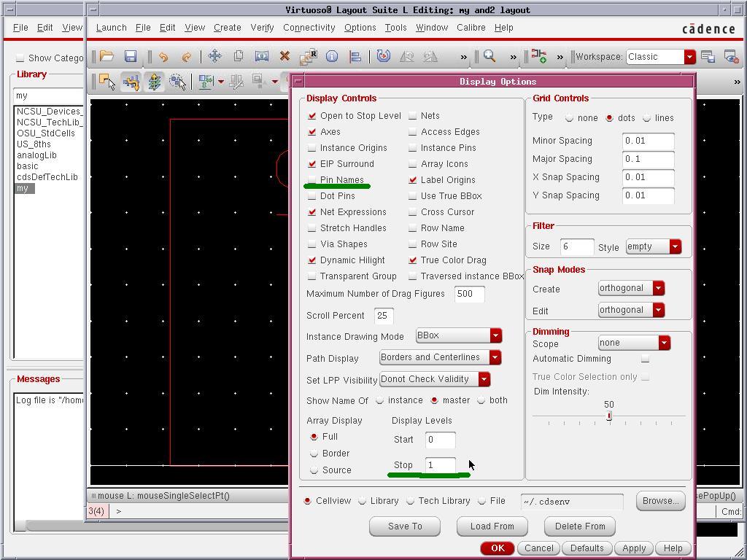Viewport: 747px width, 560px height.
Task: Click the greyed pencil icon in second toolbar
Action: [x=236, y=82]
